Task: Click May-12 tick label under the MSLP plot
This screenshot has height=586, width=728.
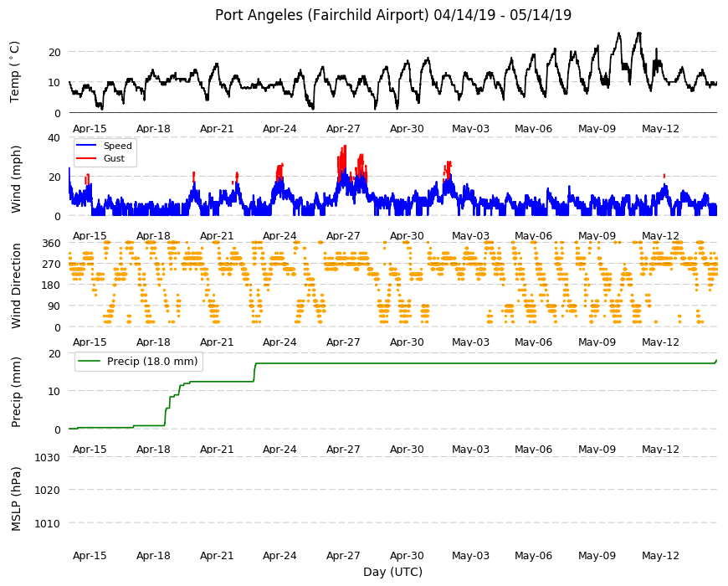Action: [660, 555]
